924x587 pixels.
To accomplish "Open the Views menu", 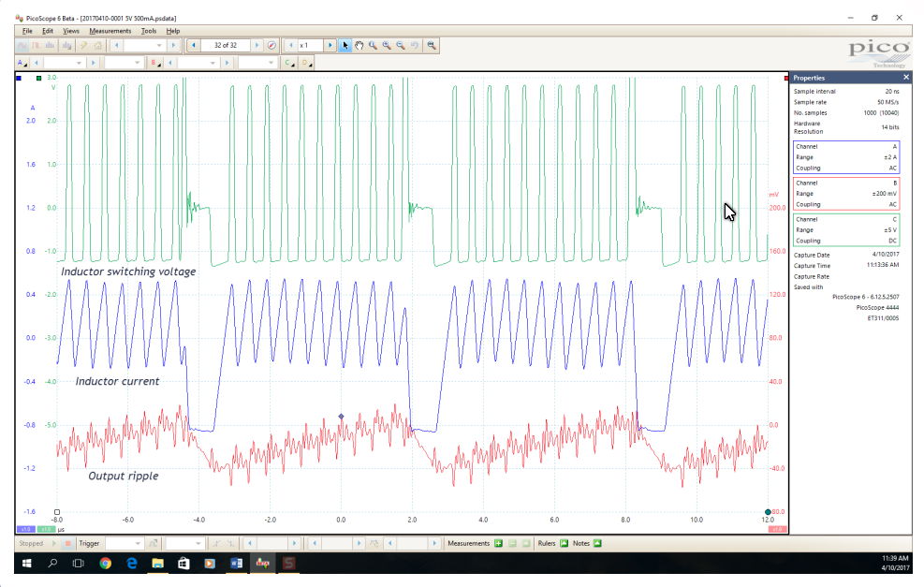I will [x=71, y=31].
